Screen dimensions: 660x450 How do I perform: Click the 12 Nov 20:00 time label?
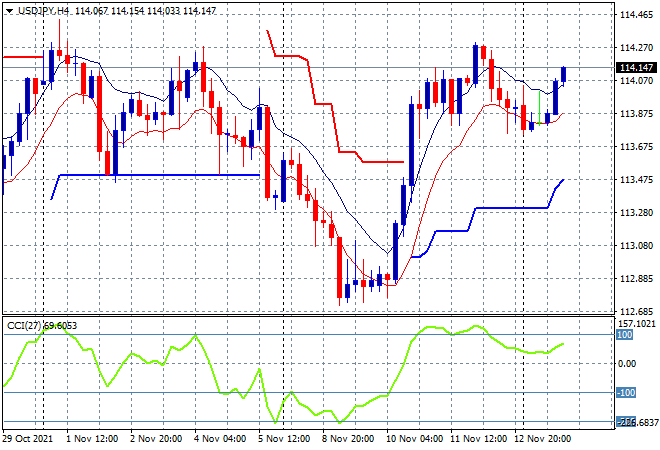(x=543, y=439)
